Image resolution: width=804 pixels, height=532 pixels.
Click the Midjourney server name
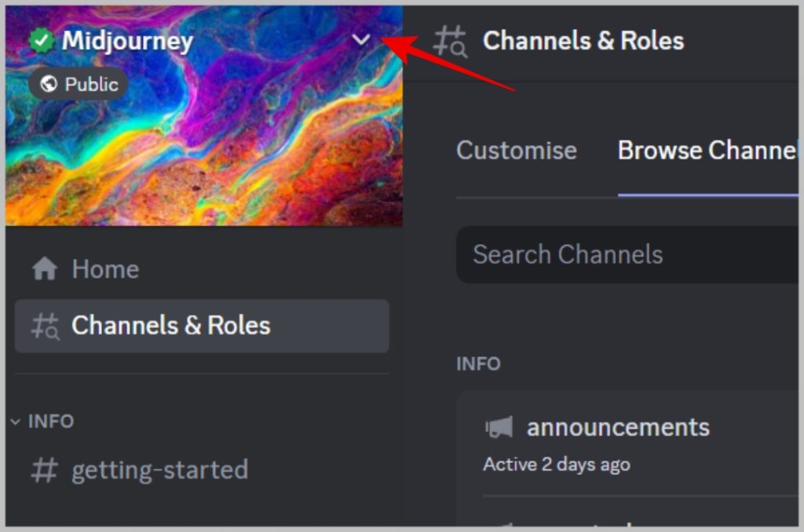point(127,41)
